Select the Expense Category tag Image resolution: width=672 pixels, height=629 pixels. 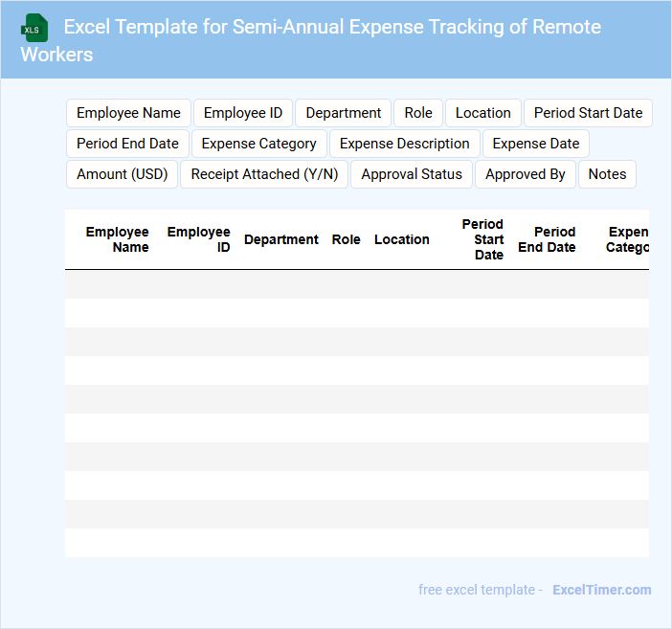(258, 144)
